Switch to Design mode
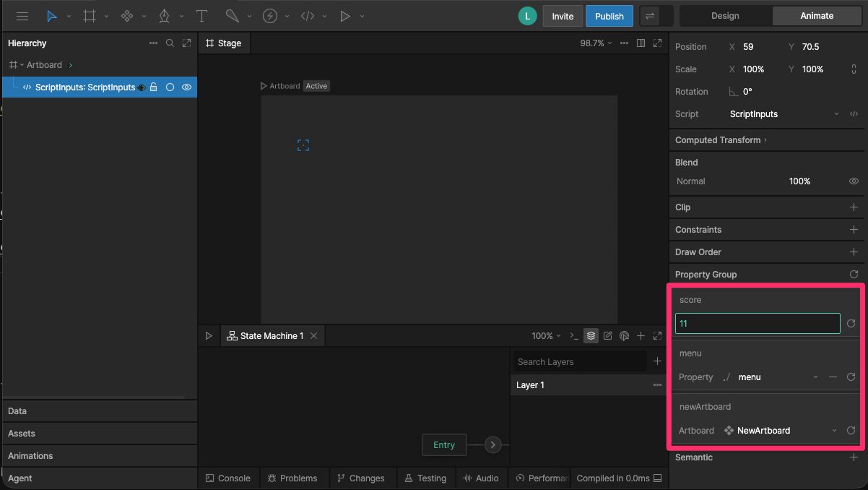 click(725, 16)
